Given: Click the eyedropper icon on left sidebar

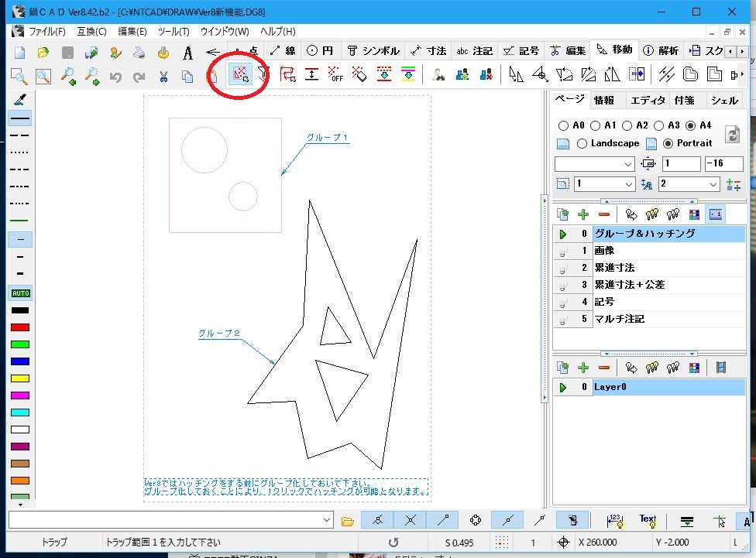Looking at the screenshot, I should 20,100.
